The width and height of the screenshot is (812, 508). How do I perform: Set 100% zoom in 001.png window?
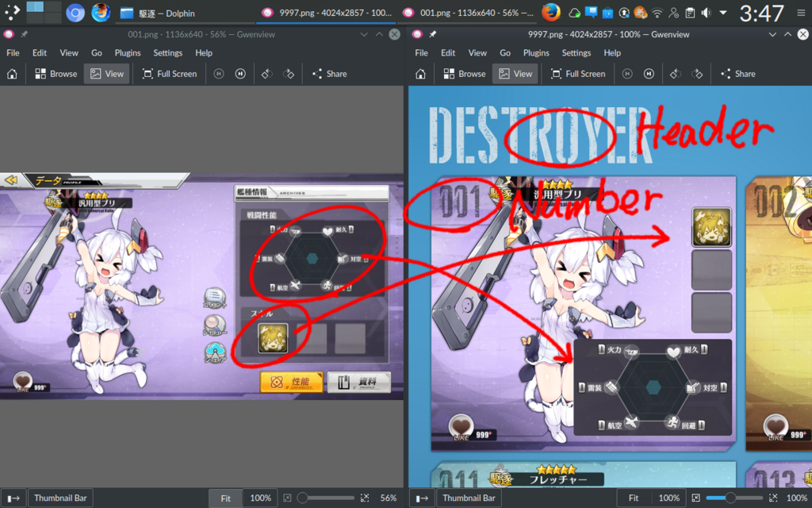(260, 498)
